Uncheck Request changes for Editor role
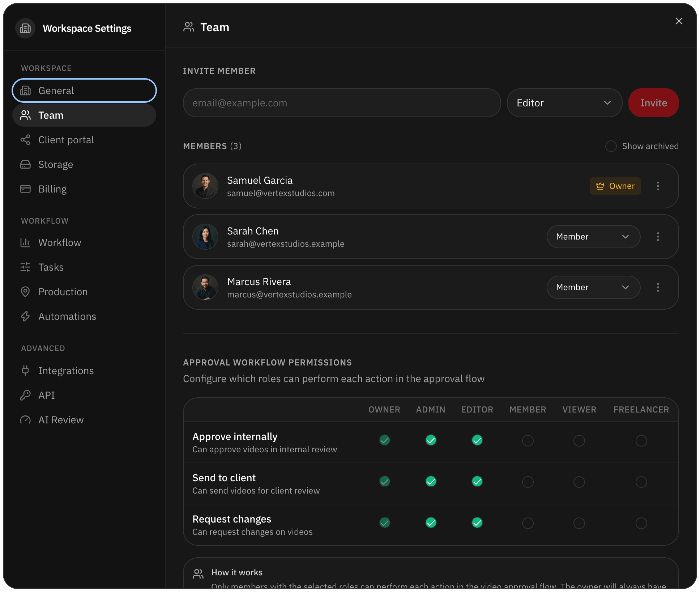The image size is (700, 592). tap(477, 523)
